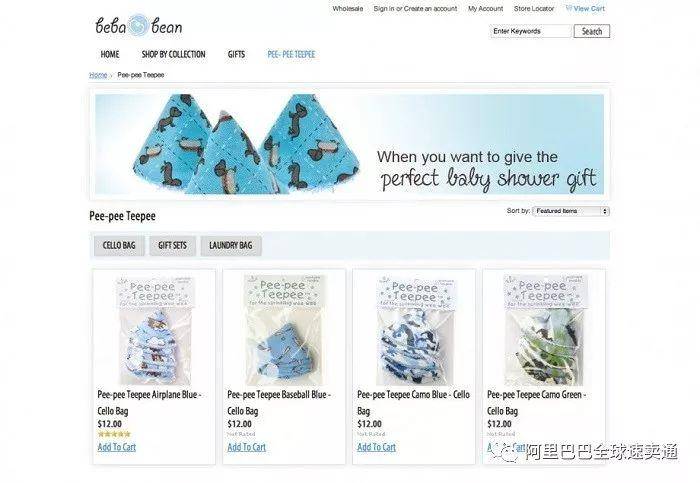Open the Camo Green product thumbnail
The height and width of the screenshot is (483, 700).
coord(544,330)
